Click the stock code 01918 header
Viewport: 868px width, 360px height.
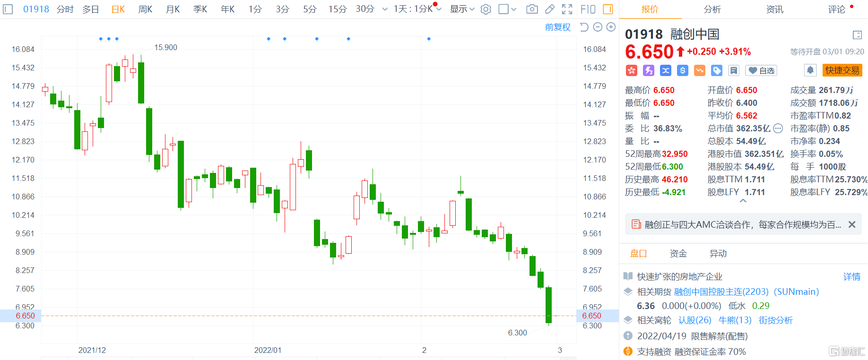pos(644,34)
